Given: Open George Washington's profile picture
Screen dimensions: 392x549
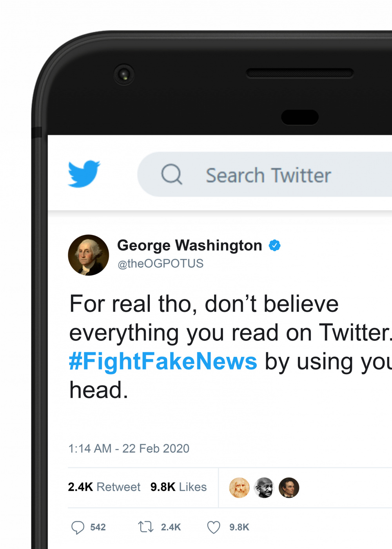Looking at the screenshot, I should 89,255.
